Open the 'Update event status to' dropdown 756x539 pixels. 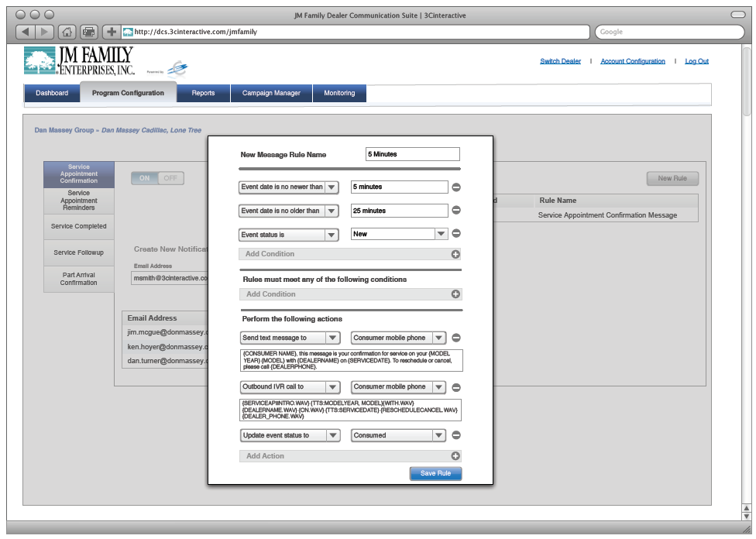point(290,435)
